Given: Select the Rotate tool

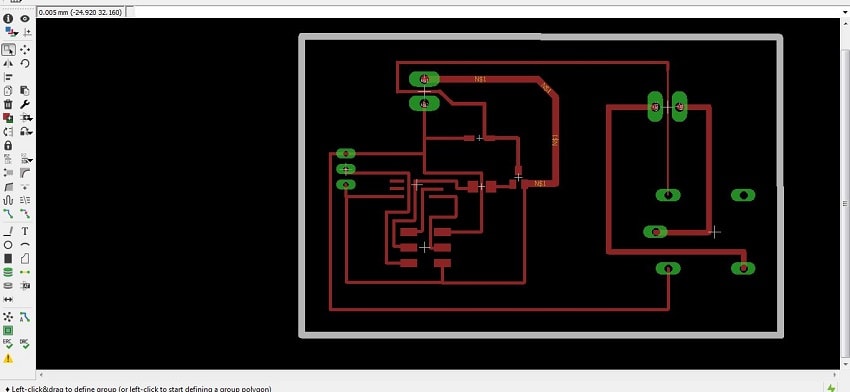Looking at the screenshot, I should point(25,63).
